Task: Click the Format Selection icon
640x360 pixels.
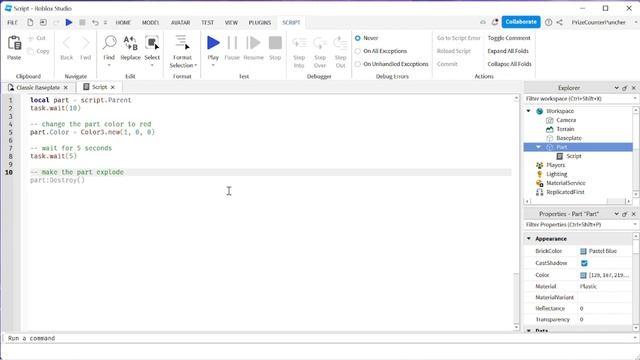Action: (x=182, y=42)
